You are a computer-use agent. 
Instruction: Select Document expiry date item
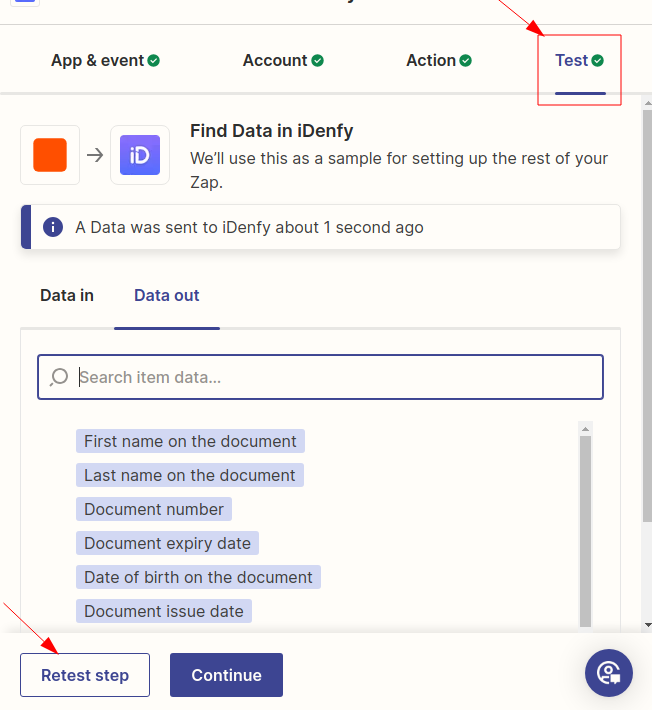168,543
